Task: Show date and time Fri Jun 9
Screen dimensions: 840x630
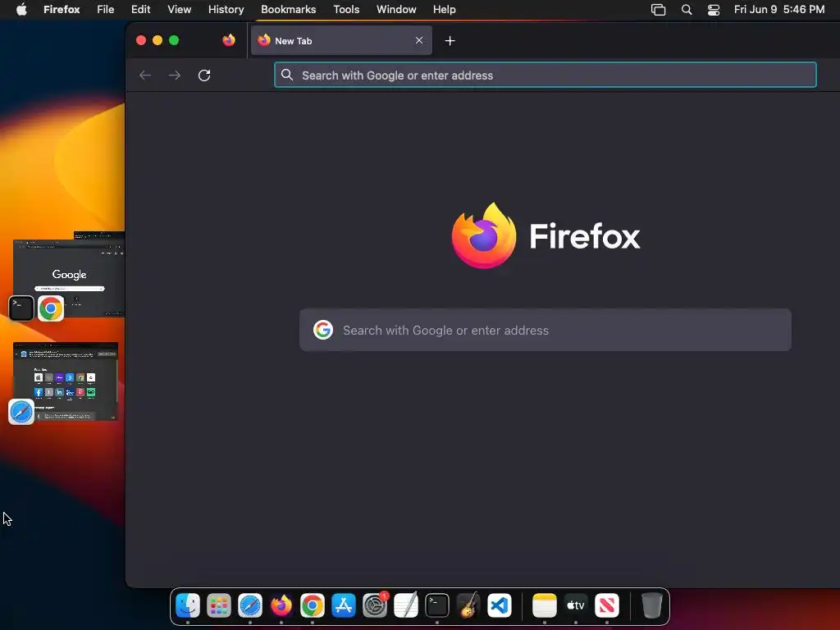Action: click(x=779, y=9)
